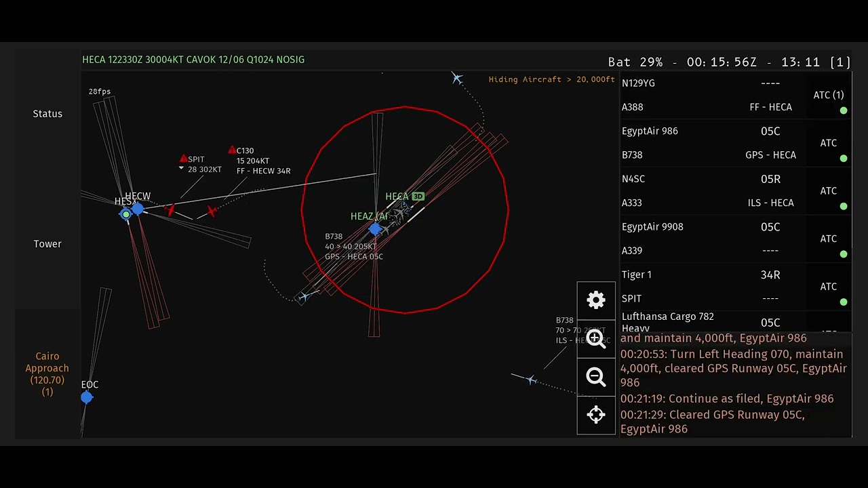868x488 pixels.
Task: Zoom in on the radar map
Action: tap(596, 338)
